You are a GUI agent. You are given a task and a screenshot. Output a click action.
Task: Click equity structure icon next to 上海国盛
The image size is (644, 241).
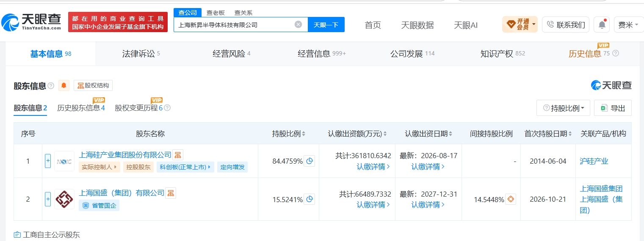click(171, 193)
